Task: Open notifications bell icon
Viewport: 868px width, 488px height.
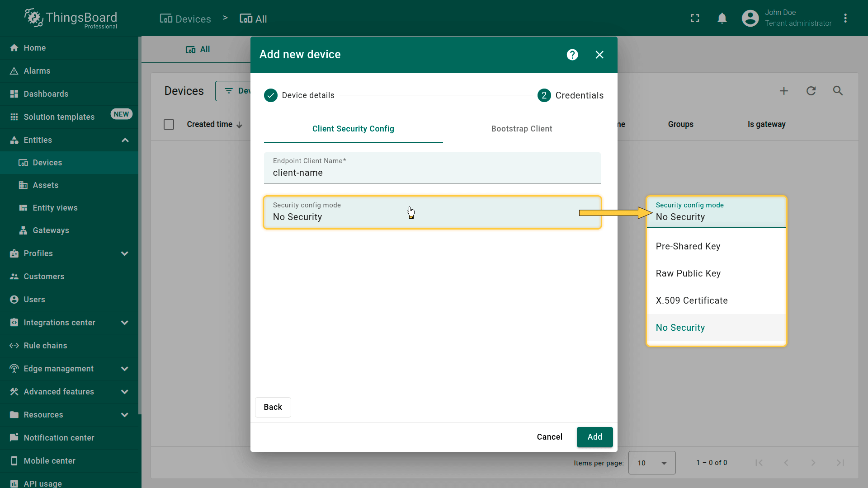Action: coord(722,19)
